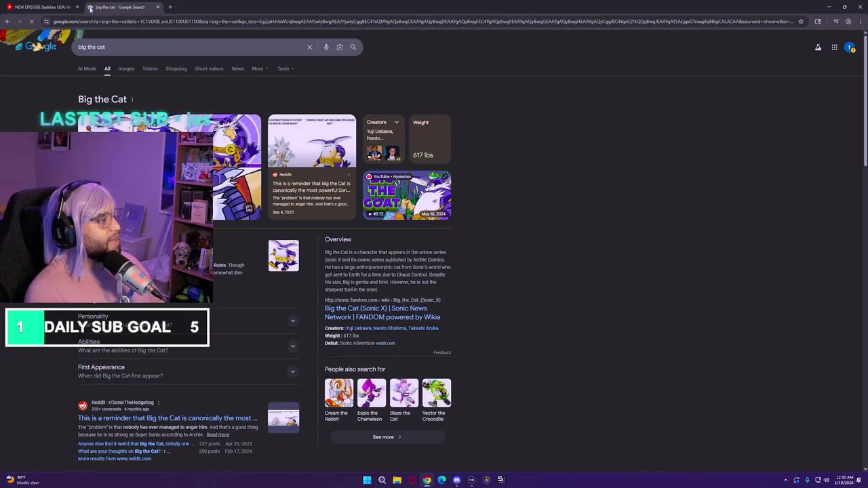Viewport: 868px width, 488px height.
Task: Open Reddit result about canonically most powerful
Action: (167, 418)
